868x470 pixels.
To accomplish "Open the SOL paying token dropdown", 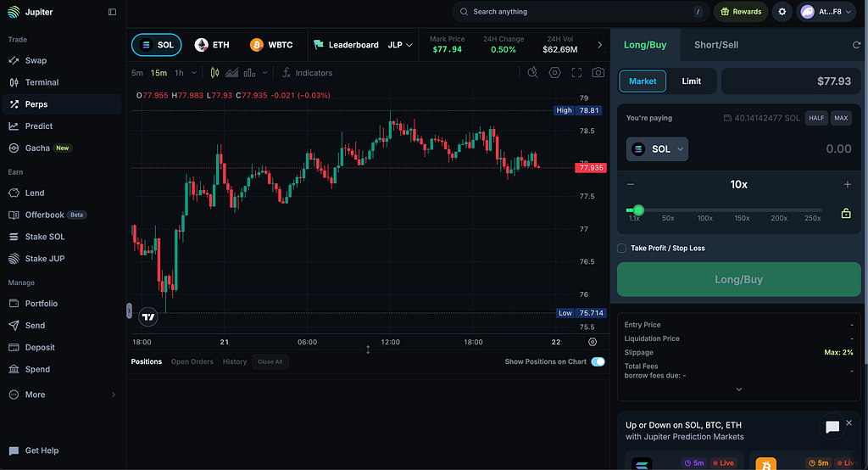I will (657, 149).
